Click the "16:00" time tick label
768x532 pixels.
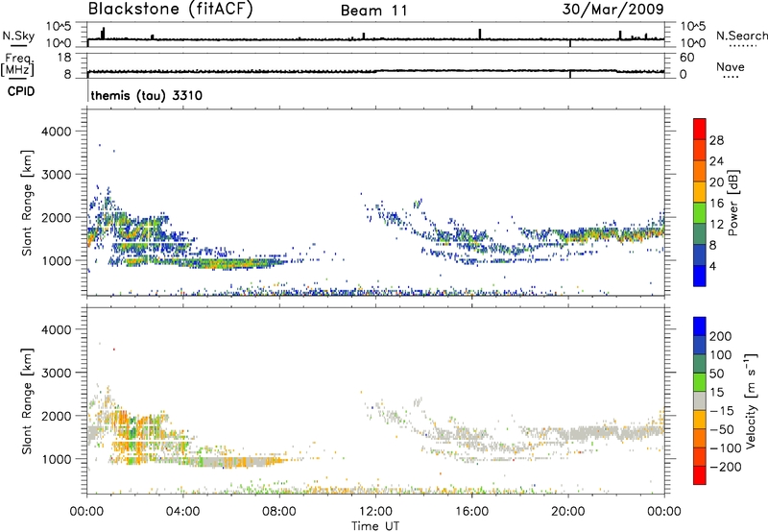coord(471,512)
